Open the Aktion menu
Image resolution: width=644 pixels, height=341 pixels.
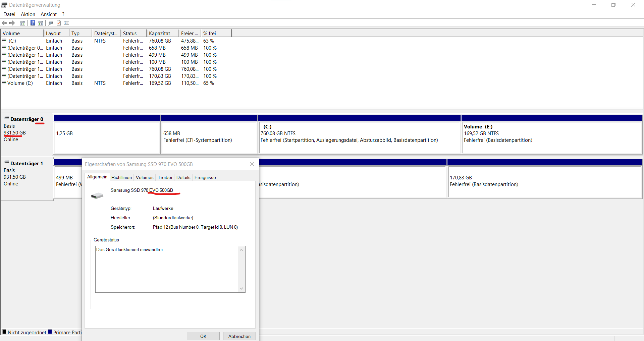pyautogui.click(x=28, y=14)
